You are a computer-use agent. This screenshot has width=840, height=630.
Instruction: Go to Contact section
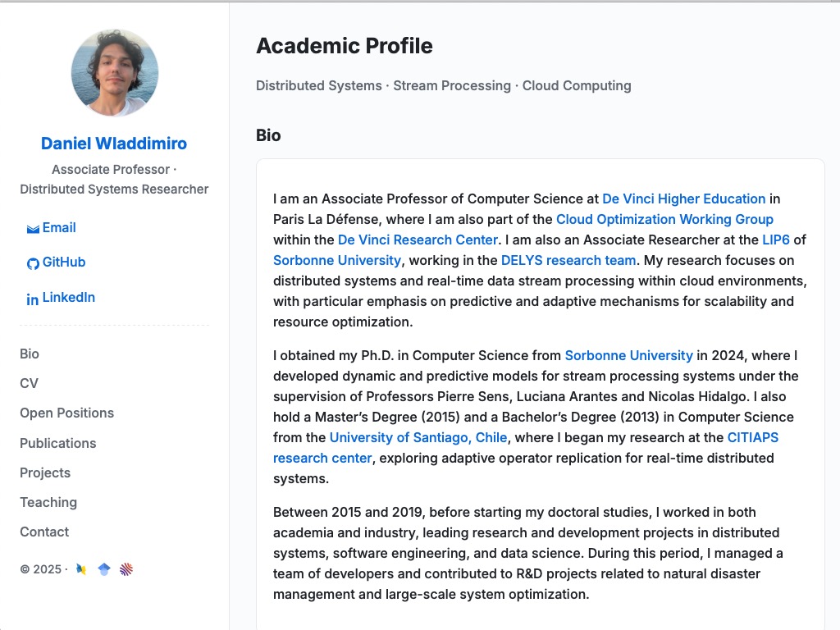[44, 532]
